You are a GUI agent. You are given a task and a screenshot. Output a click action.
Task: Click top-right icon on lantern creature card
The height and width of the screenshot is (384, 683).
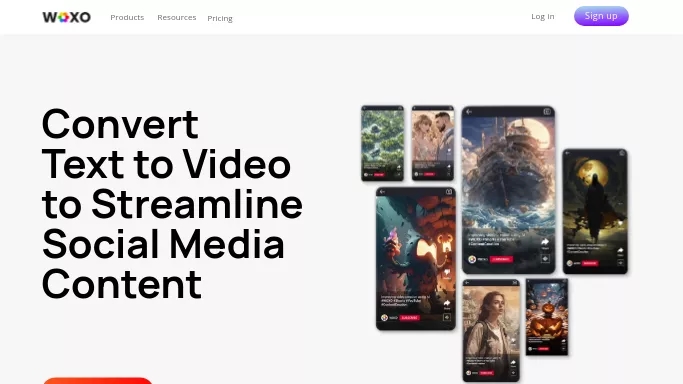click(x=449, y=192)
